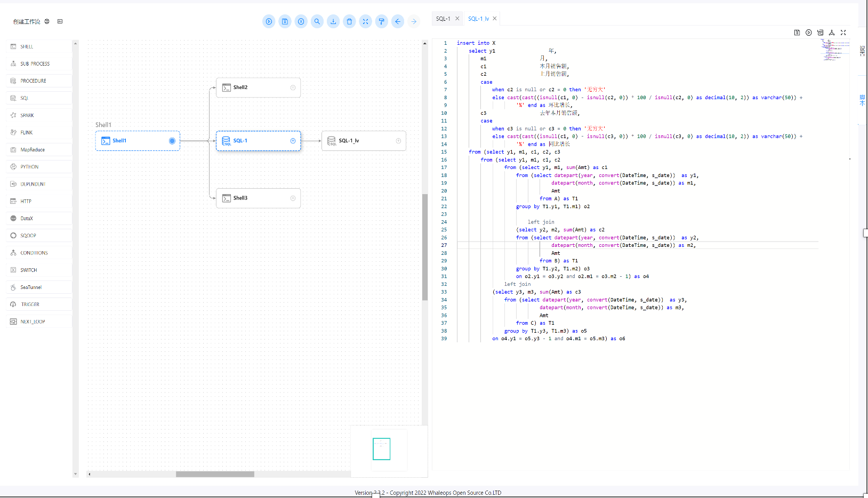Choose SUB_PROCESS task type from sidebar
The height and width of the screenshot is (498, 868).
point(40,63)
